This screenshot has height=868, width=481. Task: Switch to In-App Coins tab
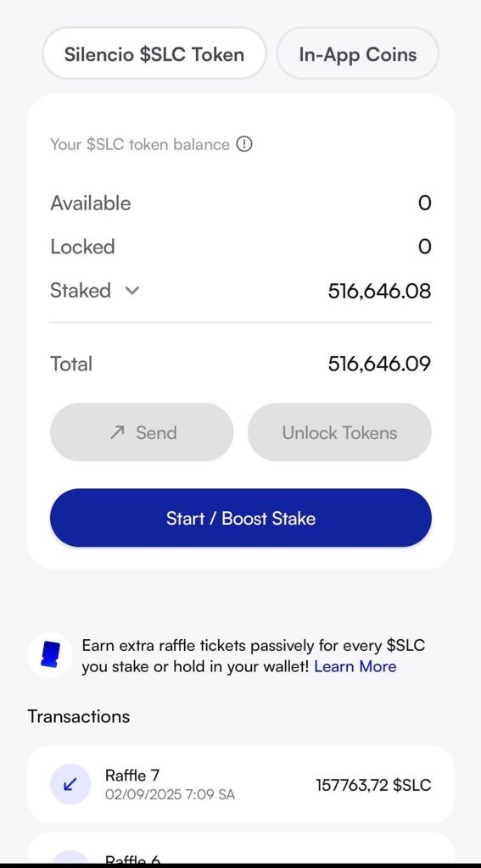point(358,54)
